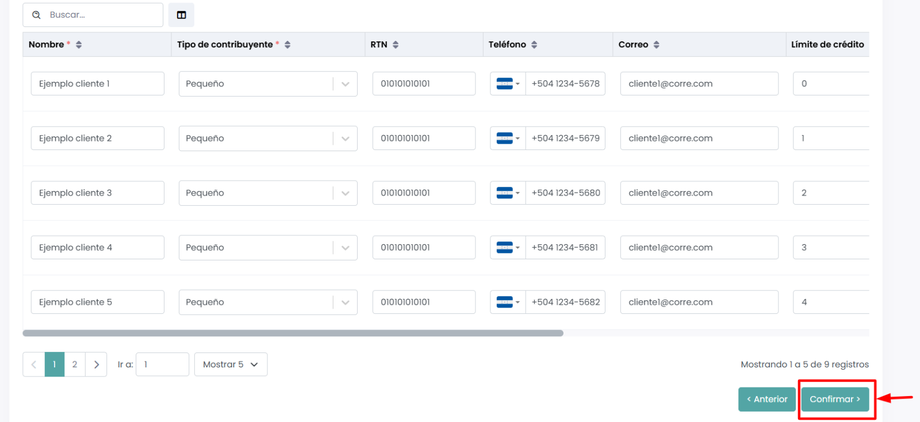Sort by Nombre column arrows
The height and width of the screenshot is (422, 920).
tap(79, 45)
